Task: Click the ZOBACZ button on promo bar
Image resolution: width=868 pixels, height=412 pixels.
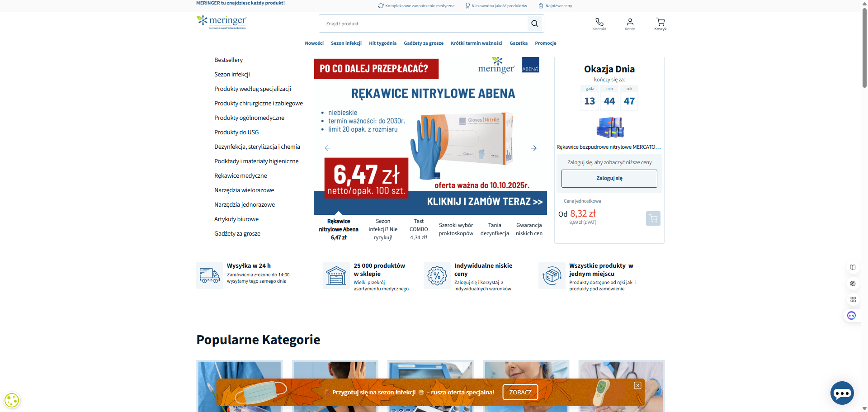Action: [x=520, y=392]
